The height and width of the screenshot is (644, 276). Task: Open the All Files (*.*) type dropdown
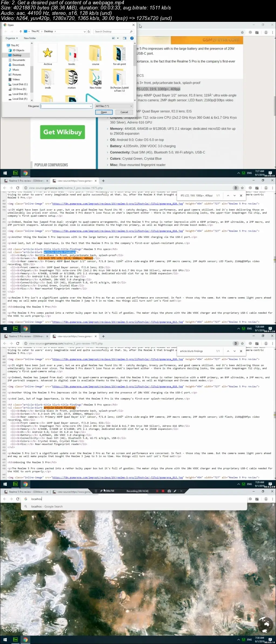tap(114, 106)
